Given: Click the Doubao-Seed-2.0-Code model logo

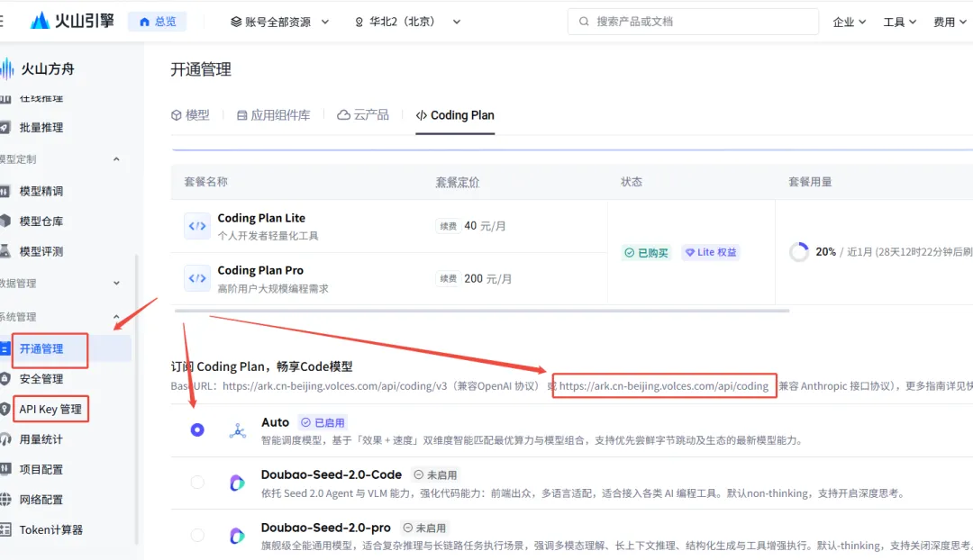Looking at the screenshot, I should point(237,483).
